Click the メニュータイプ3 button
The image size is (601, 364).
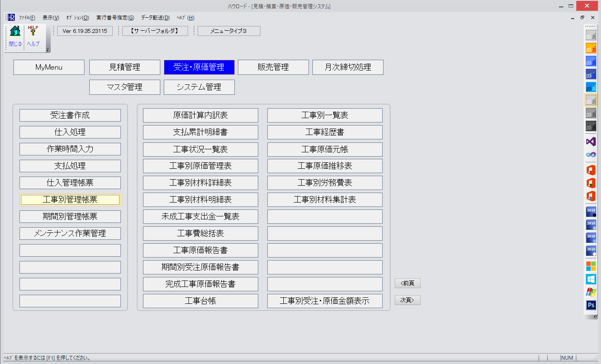(x=228, y=31)
